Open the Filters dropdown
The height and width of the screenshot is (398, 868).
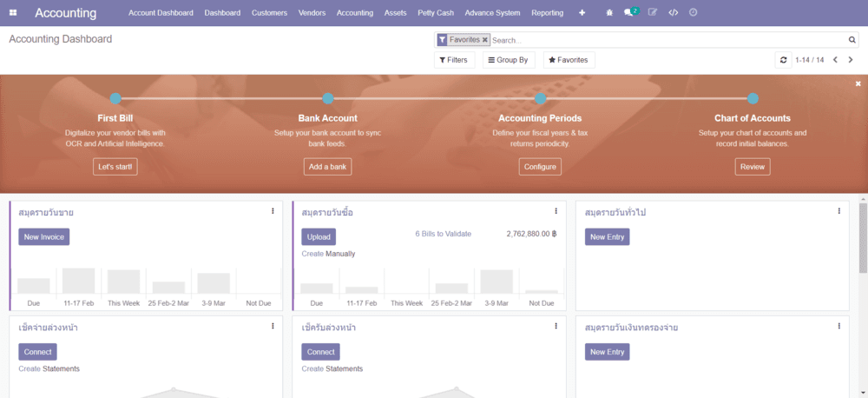[x=455, y=60]
